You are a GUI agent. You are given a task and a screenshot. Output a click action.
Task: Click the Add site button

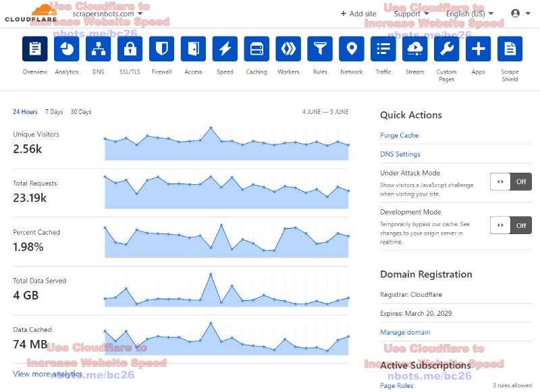click(x=358, y=13)
